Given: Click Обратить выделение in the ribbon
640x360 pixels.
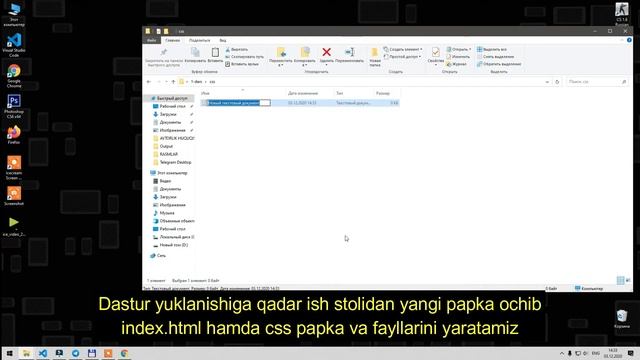Looking at the screenshot, I should pos(499,64).
